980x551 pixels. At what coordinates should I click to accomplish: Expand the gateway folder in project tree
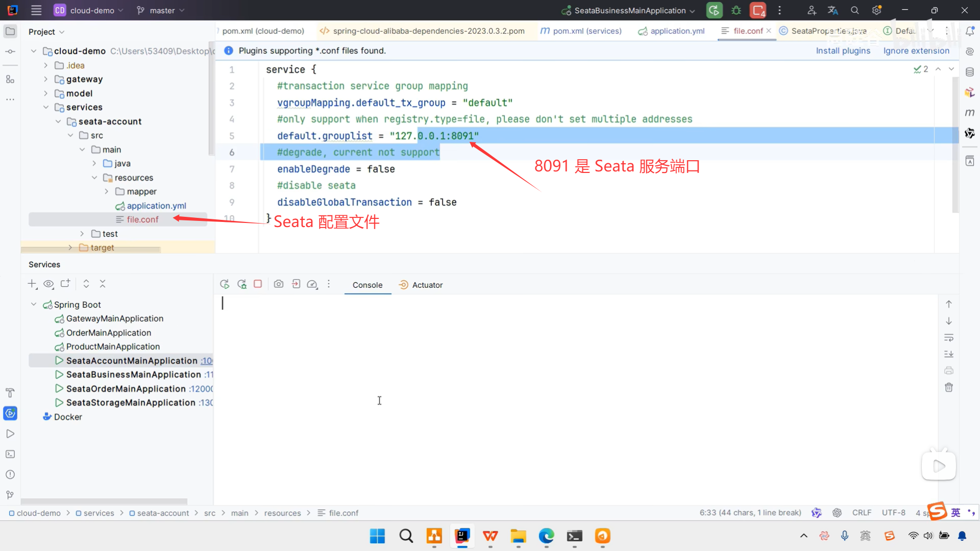tap(46, 79)
